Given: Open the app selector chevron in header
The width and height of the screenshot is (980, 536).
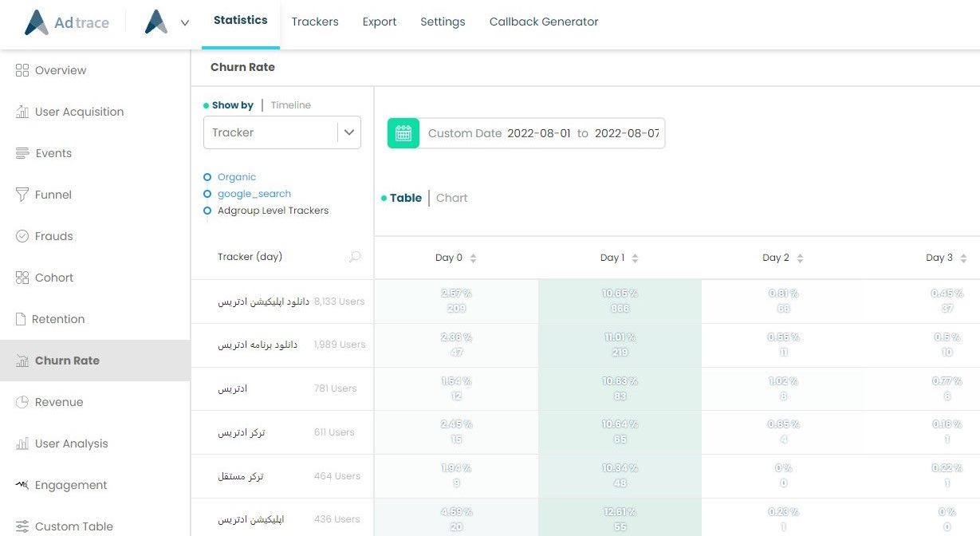Looking at the screenshot, I should [x=185, y=23].
